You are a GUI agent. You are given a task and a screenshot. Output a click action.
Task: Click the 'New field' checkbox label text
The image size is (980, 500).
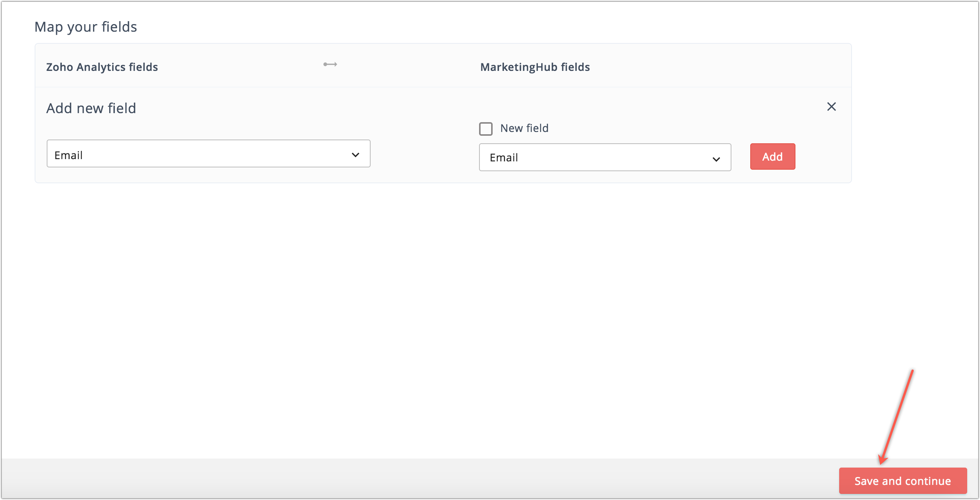pos(524,128)
